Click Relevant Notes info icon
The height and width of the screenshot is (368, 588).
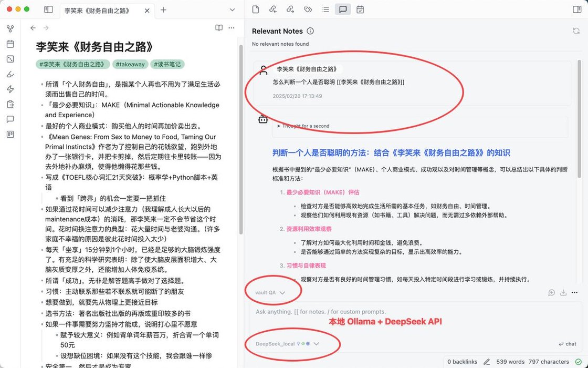click(310, 31)
